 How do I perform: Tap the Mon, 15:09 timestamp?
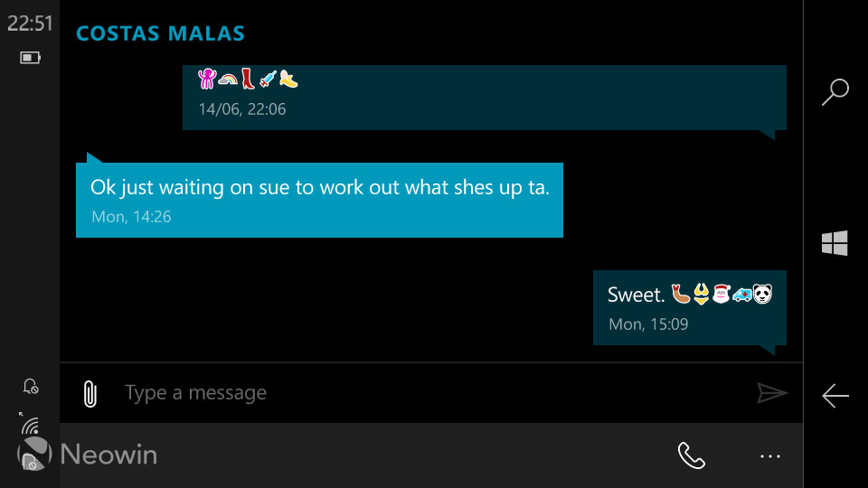[x=648, y=324]
